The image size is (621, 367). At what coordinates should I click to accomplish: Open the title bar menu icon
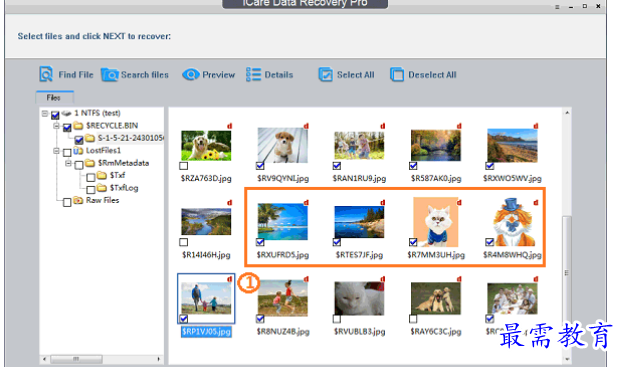point(557,7)
